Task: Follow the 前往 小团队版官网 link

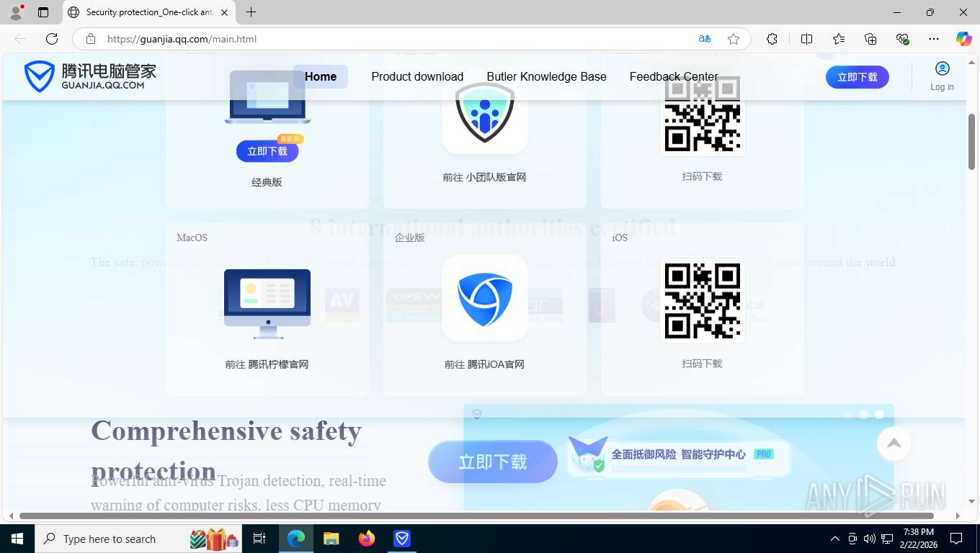Action: point(485,177)
